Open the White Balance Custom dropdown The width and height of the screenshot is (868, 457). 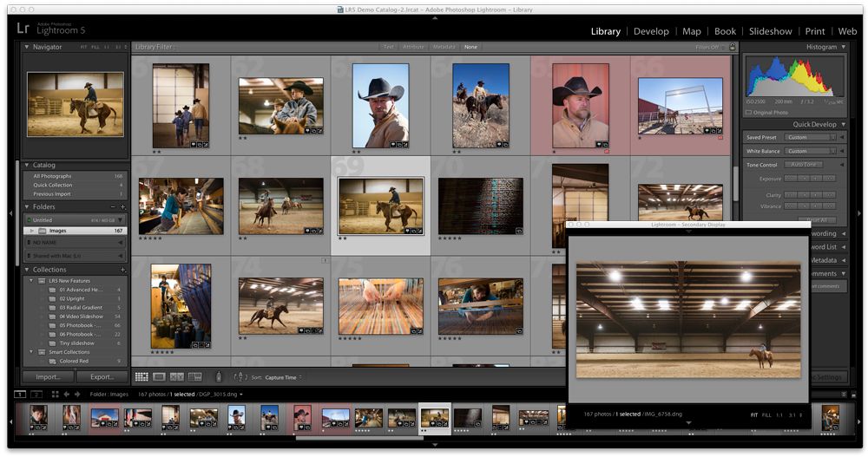tap(812, 151)
